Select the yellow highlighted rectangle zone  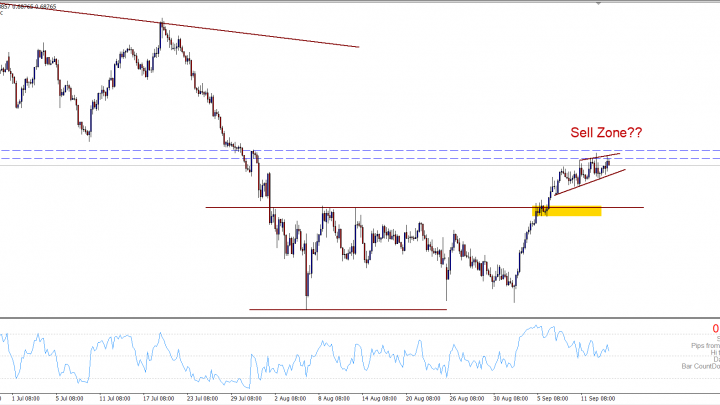click(572, 210)
